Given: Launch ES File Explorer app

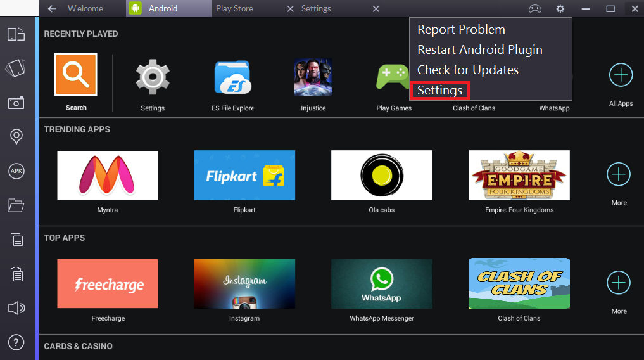Looking at the screenshot, I should pyautogui.click(x=232, y=77).
